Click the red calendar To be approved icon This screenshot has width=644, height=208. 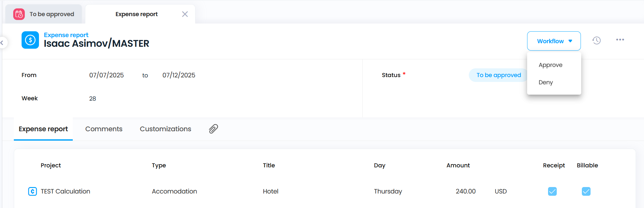tap(19, 14)
